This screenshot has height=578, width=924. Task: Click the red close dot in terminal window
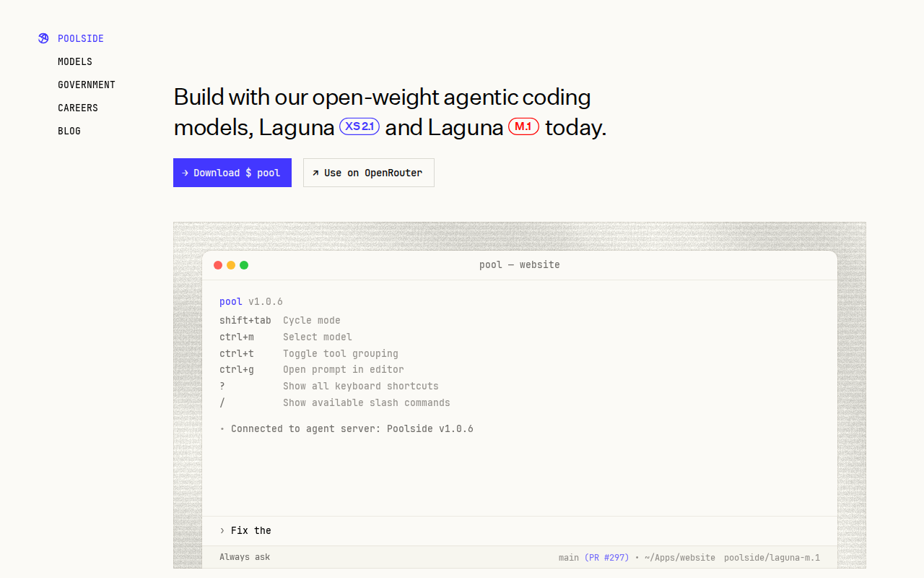tap(218, 265)
